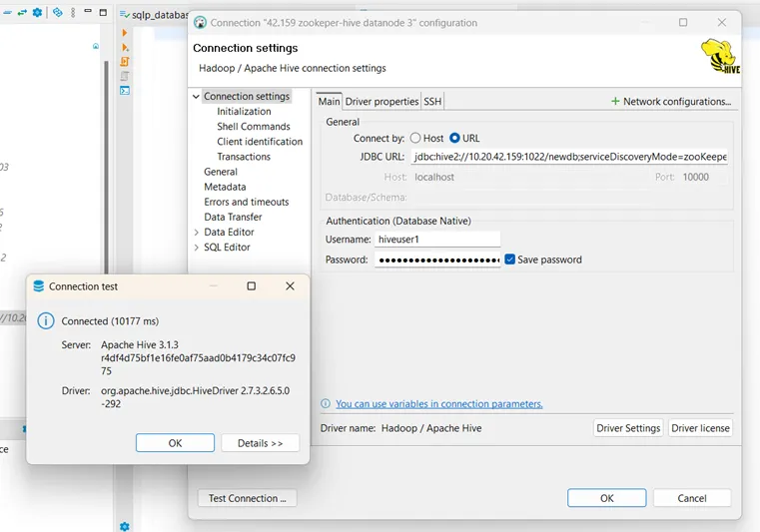
Task: Switch to Driver properties tab
Action: click(381, 101)
